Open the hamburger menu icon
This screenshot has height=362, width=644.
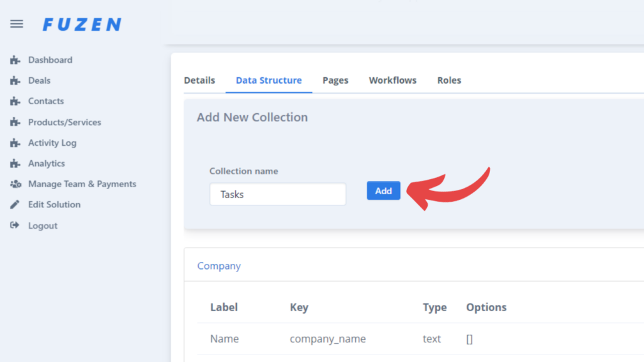[x=16, y=25]
